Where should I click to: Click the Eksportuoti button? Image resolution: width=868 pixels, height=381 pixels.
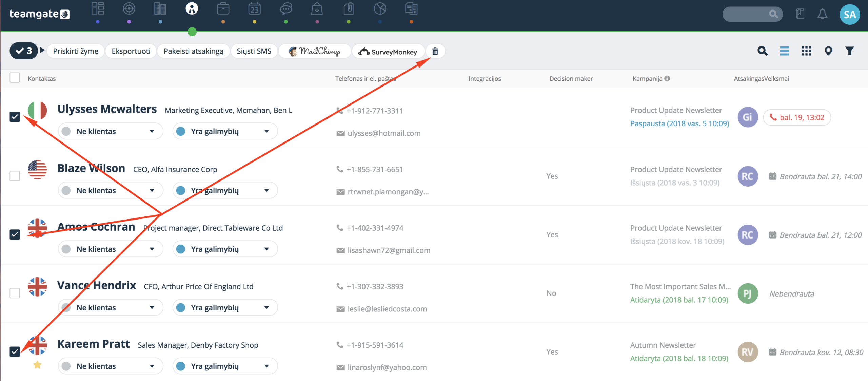(x=131, y=51)
